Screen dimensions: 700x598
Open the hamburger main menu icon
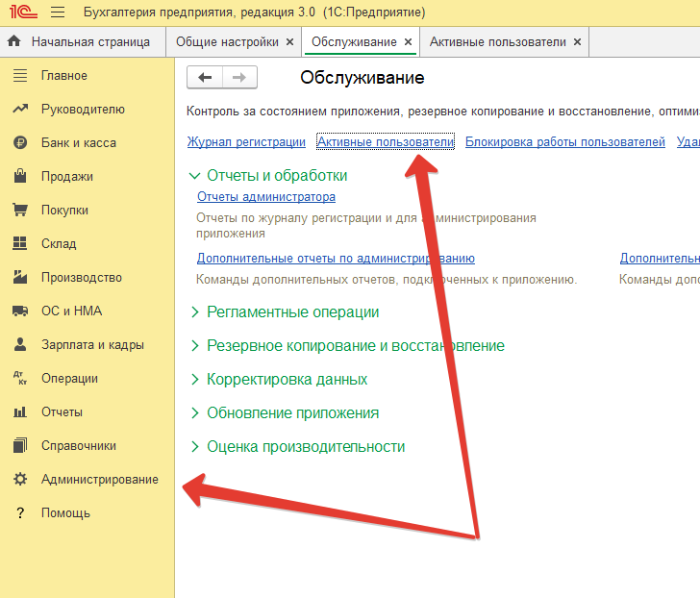pyautogui.click(x=58, y=12)
